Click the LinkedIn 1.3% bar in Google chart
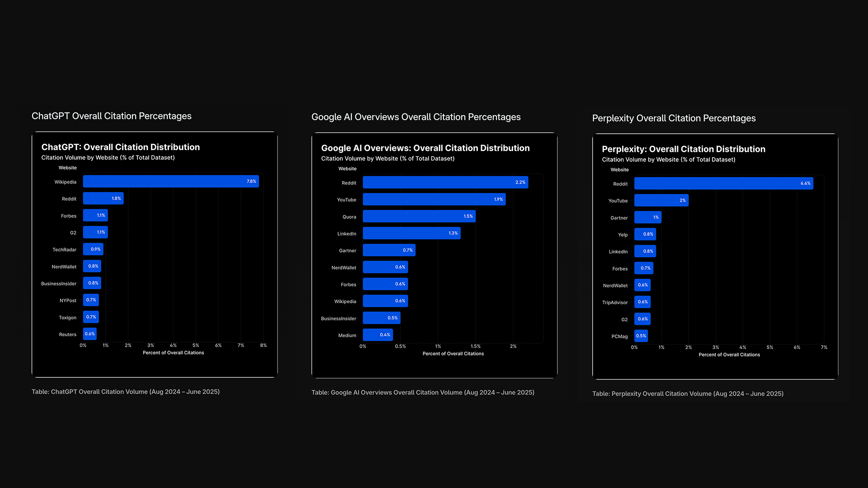The image size is (868, 488). click(x=412, y=233)
